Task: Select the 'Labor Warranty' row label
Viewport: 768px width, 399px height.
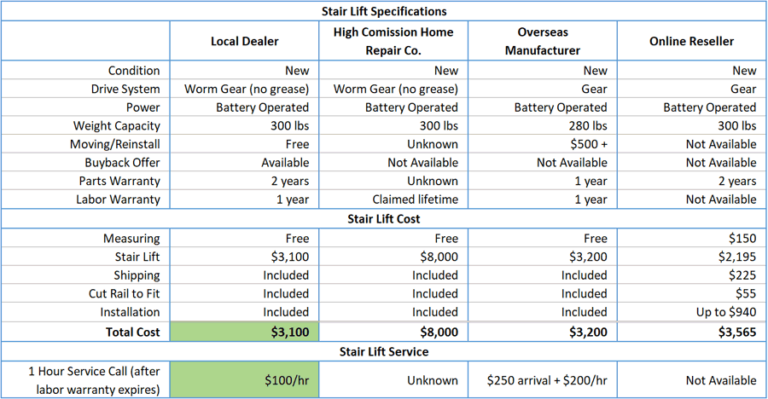Action: (x=118, y=200)
